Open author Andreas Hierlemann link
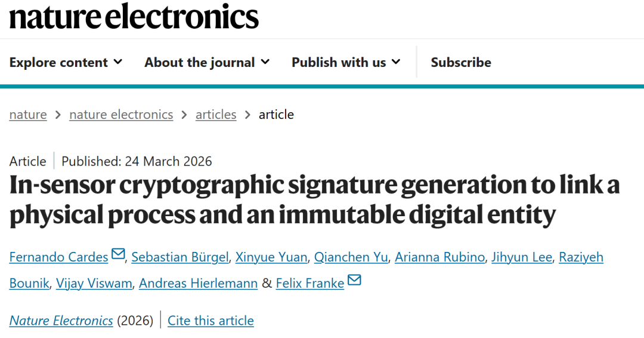Viewport: 644px width, 338px height. [x=199, y=283]
